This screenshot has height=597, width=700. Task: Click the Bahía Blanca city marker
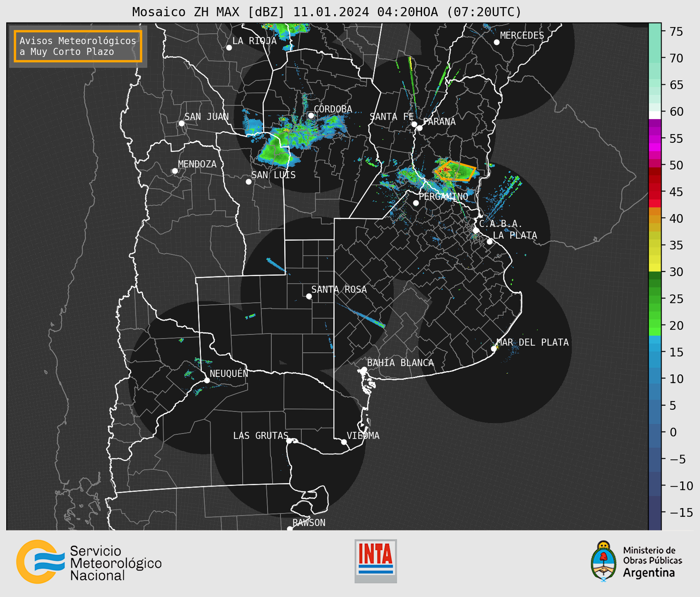pos(364,369)
